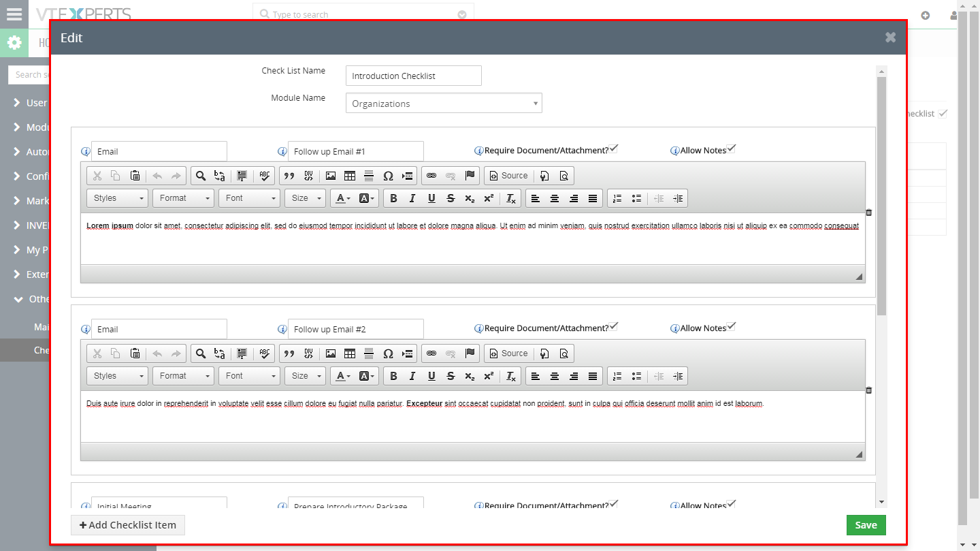Toggle the checklist checkbox in the background page
Viewport: 980px width, 551px height.
(x=943, y=113)
